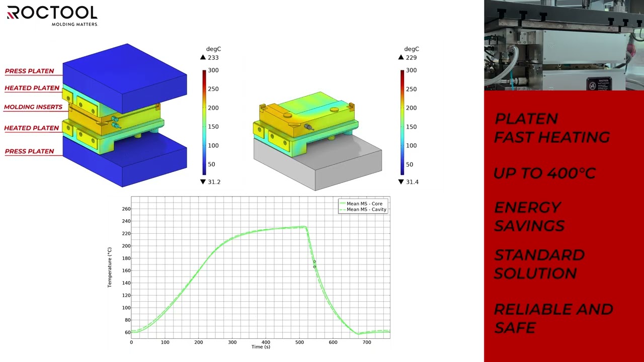Click the open mold 3D model on gray base
This screenshot has height=362, width=644.
pos(317,141)
